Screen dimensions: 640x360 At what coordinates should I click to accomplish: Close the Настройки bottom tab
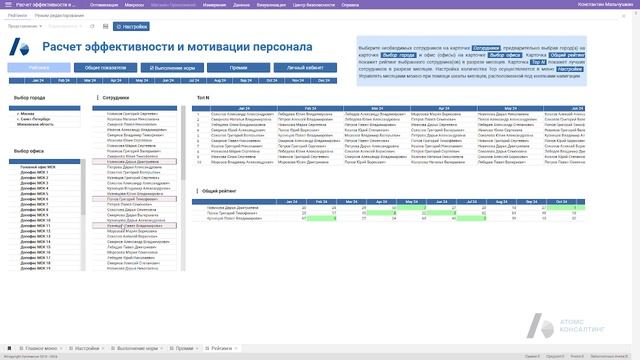tap(103, 348)
